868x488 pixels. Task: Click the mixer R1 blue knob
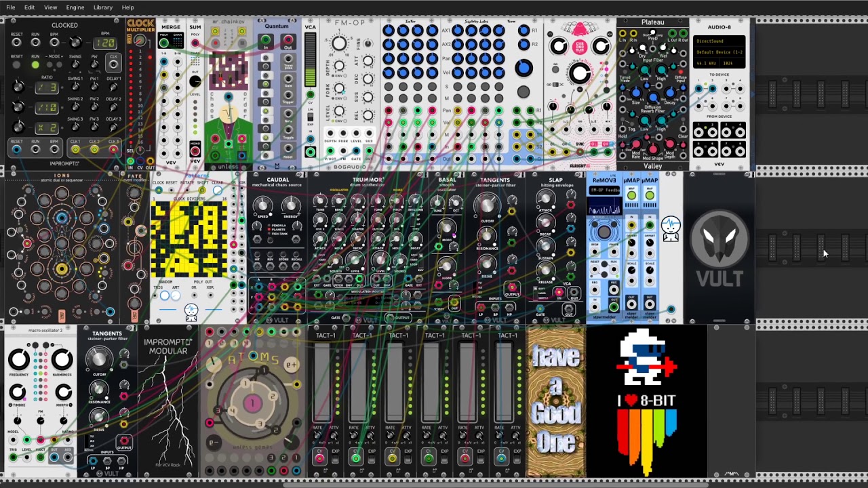(523, 30)
